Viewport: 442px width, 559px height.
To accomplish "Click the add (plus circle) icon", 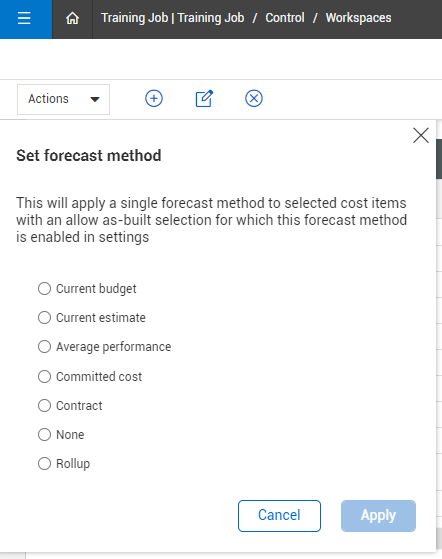I will [154, 98].
